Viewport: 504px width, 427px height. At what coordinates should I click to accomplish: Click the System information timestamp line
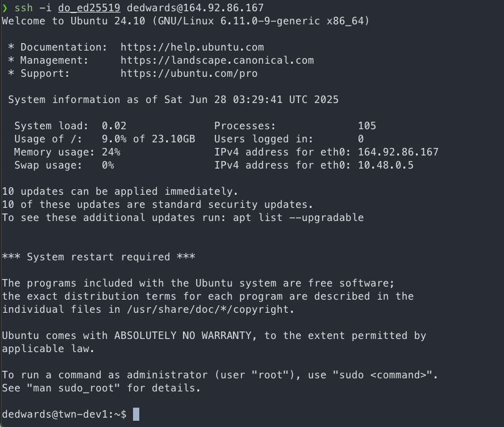[173, 100]
